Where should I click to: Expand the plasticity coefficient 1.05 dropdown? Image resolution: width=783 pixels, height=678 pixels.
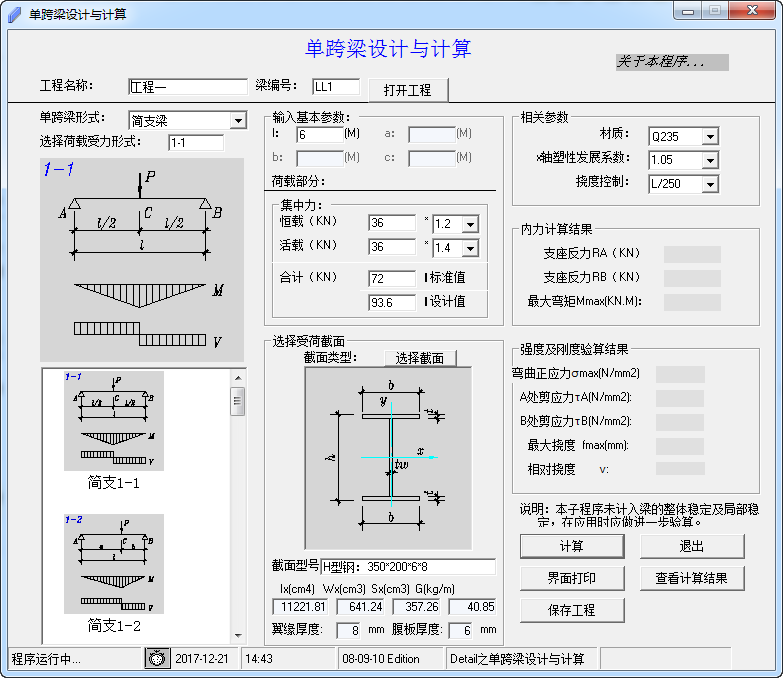coord(710,160)
